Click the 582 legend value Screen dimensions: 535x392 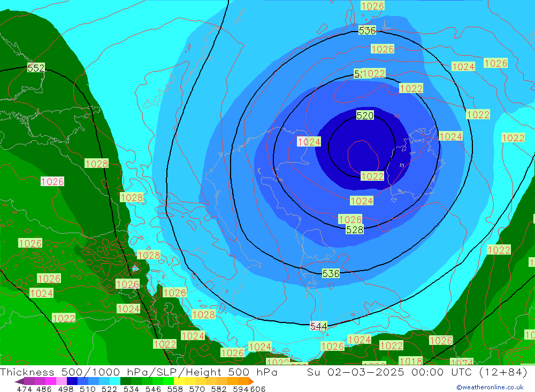[219, 389]
